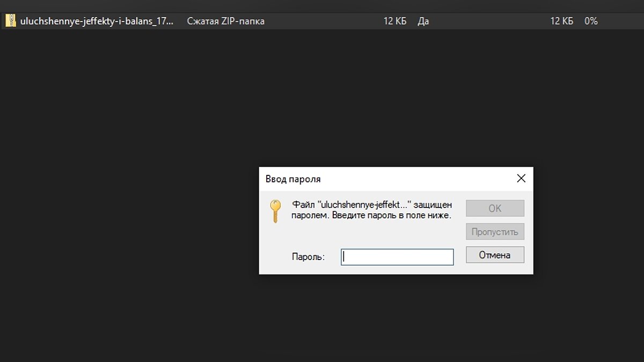Click the Сжатая ZIP-папка type cell
644x362 pixels.
(x=225, y=21)
